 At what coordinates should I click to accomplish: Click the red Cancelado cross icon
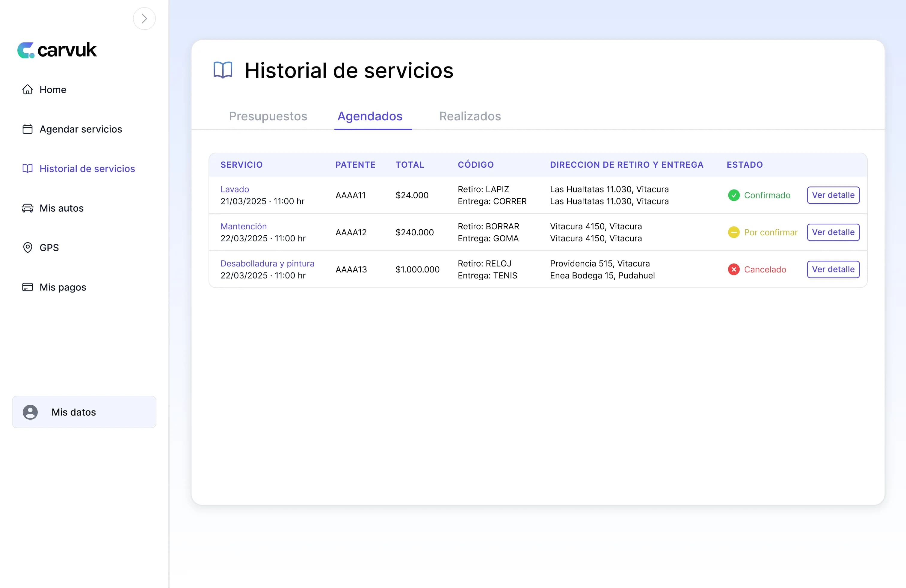click(733, 269)
